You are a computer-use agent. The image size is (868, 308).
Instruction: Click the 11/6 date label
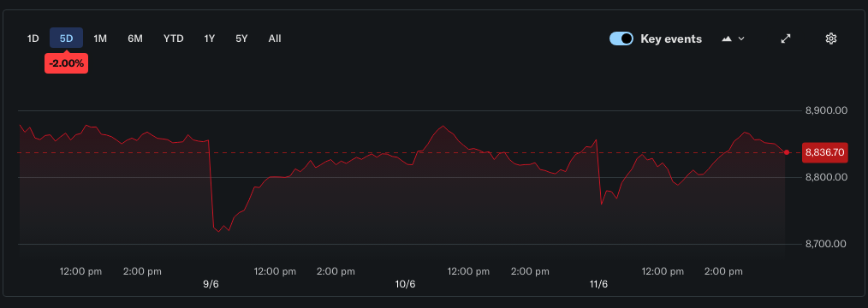click(x=598, y=284)
